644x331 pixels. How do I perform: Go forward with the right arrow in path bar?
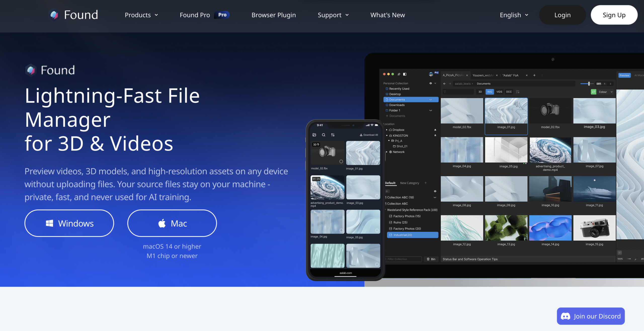(x=450, y=84)
